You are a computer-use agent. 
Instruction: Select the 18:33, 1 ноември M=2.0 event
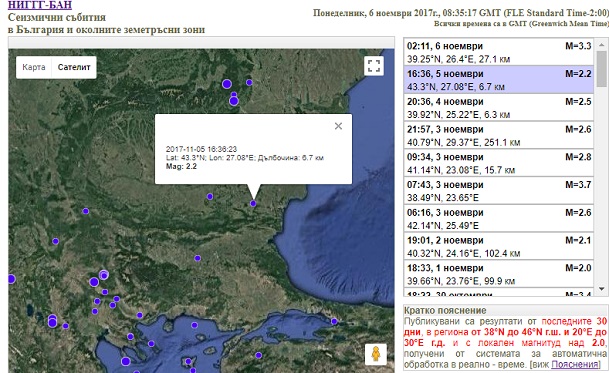click(x=499, y=274)
